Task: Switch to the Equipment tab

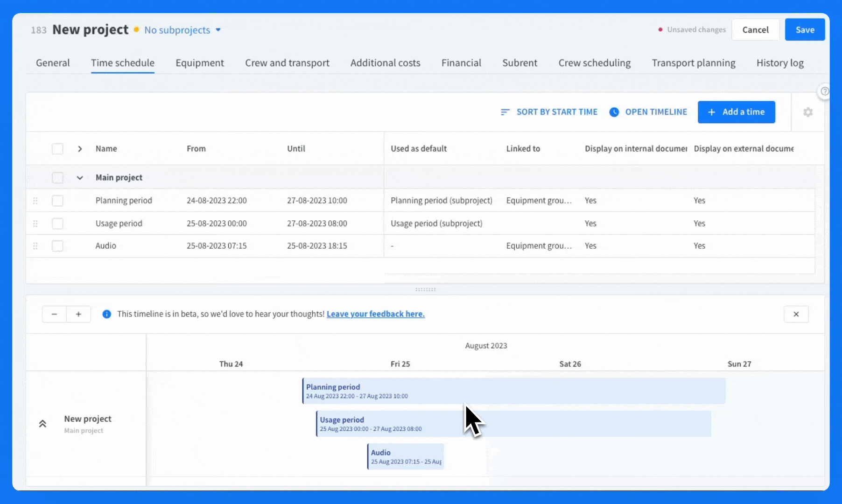Action: tap(200, 63)
